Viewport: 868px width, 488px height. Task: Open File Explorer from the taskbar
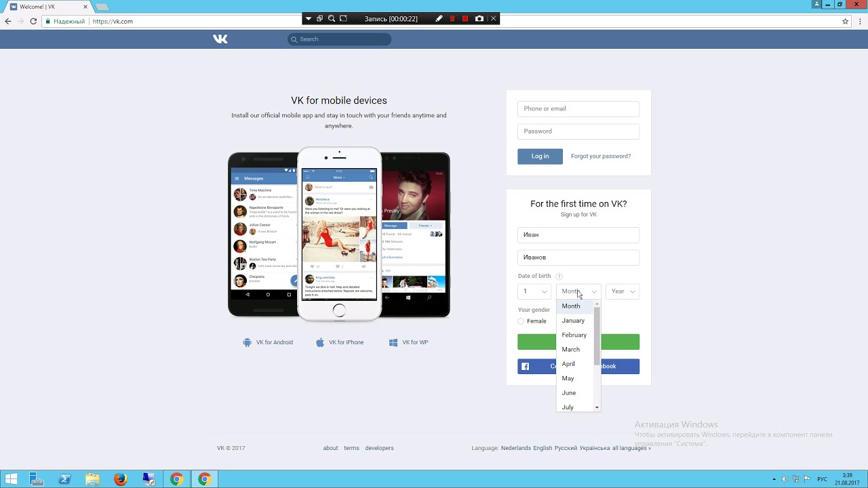tap(92, 479)
